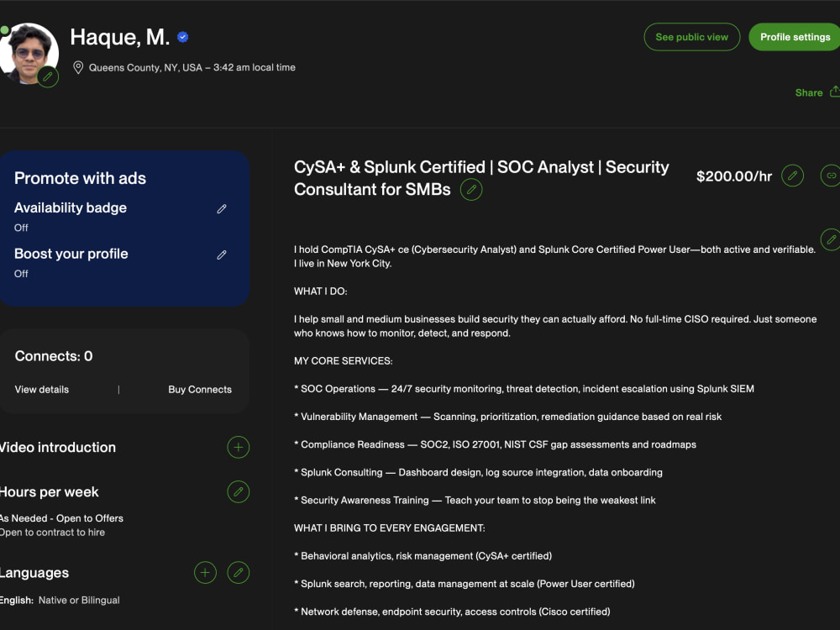Screen dimensions: 840x630
Task: Edit the profile title with pencil icon
Action: (471, 190)
